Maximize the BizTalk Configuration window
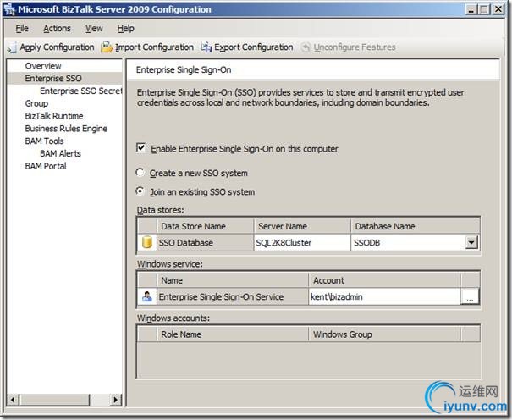 pos(484,9)
